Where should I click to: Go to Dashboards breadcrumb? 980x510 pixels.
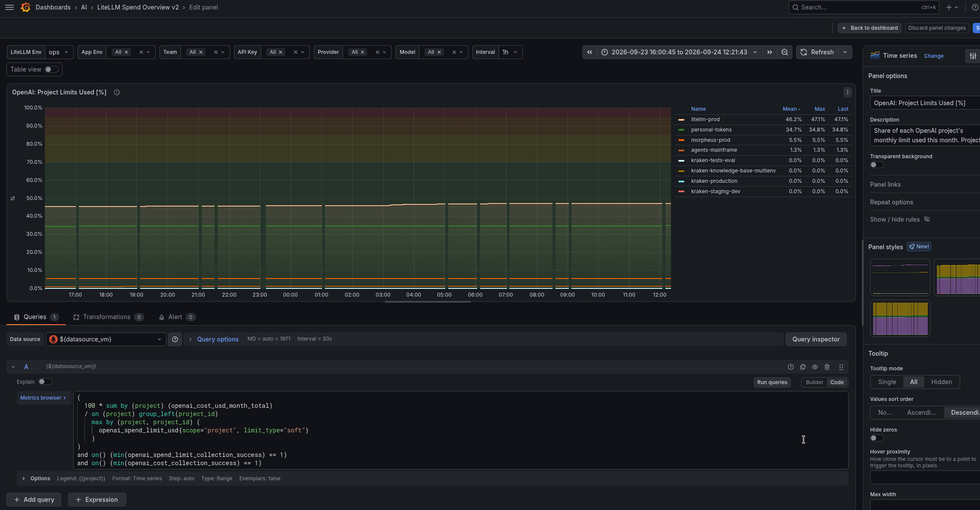[53, 7]
